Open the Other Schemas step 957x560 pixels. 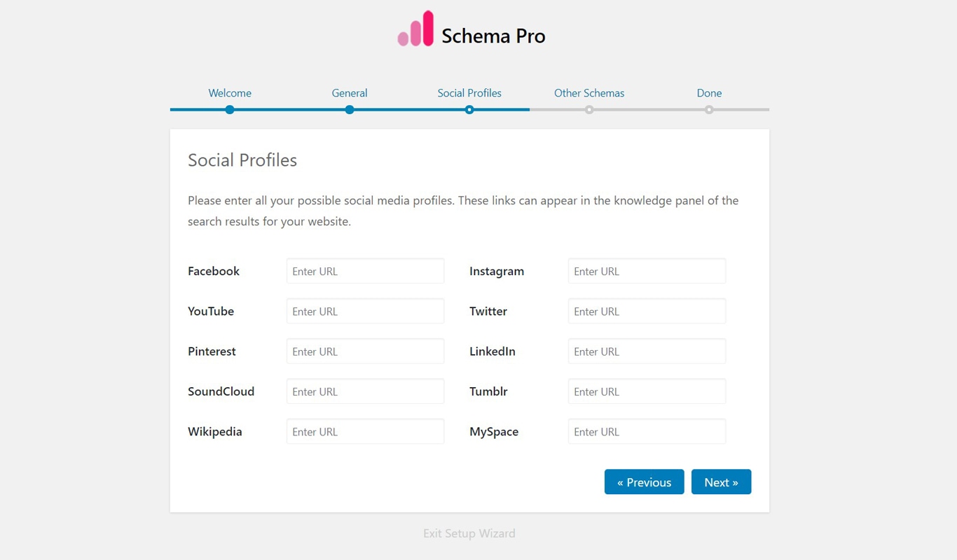tap(589, 92)
